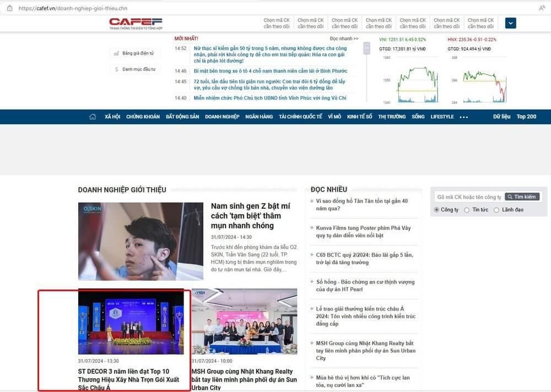Open Danh mục đầu tư button
Screen dimensions: 551x392
(134, 69)
